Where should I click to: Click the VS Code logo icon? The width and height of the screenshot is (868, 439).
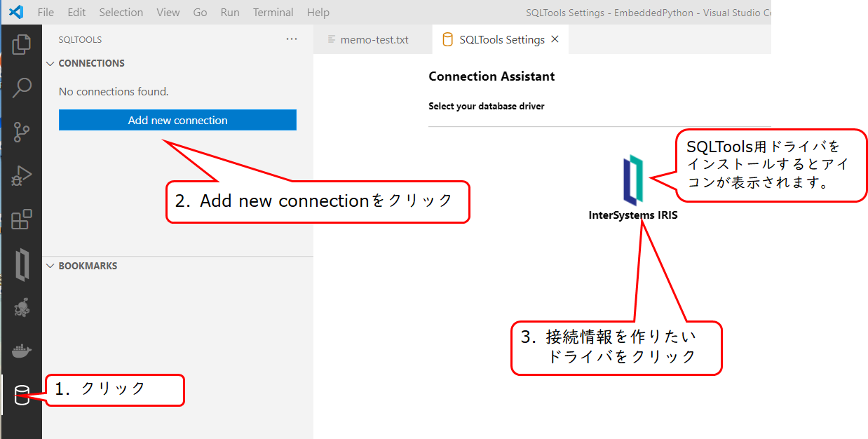16,12
